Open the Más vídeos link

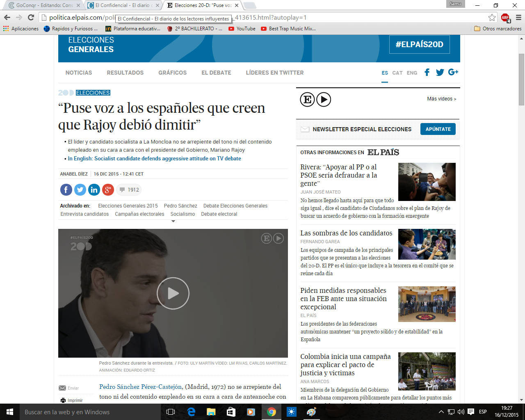442,99
